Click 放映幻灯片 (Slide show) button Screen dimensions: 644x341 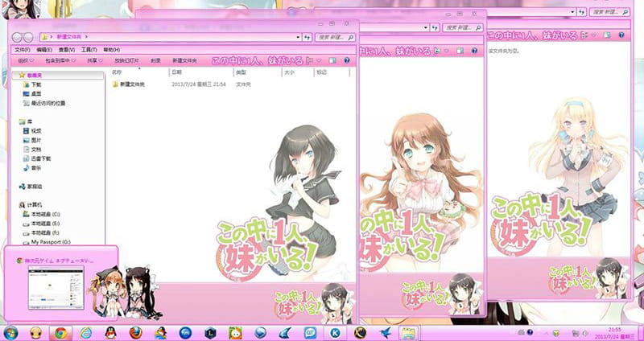coord(126,61)
